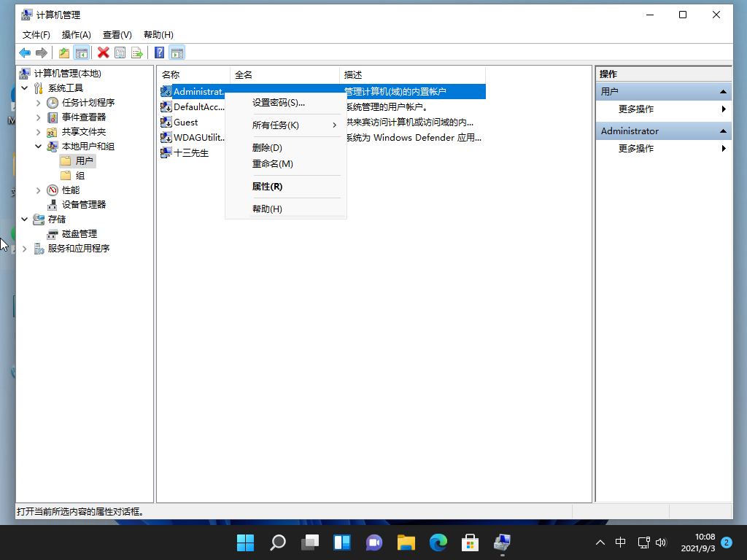The height and width of the screenshot is (560, 747).
Task: Open Properties via toolbar icon
Action: 120,52
